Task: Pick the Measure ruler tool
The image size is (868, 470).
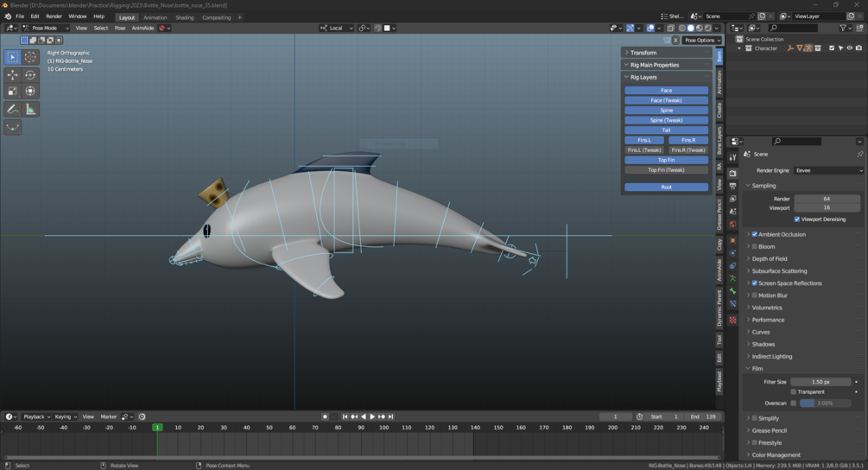Action: [30, 110]
